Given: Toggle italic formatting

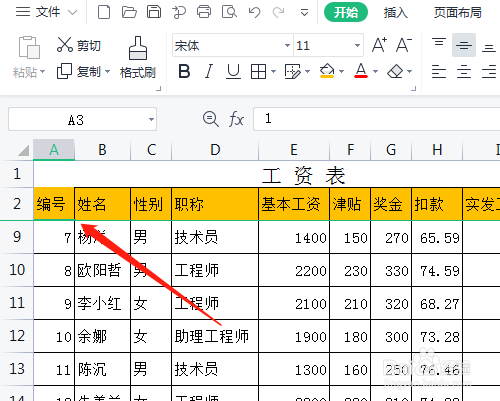Looking at the screenshot, I should (x=209, y=71).
